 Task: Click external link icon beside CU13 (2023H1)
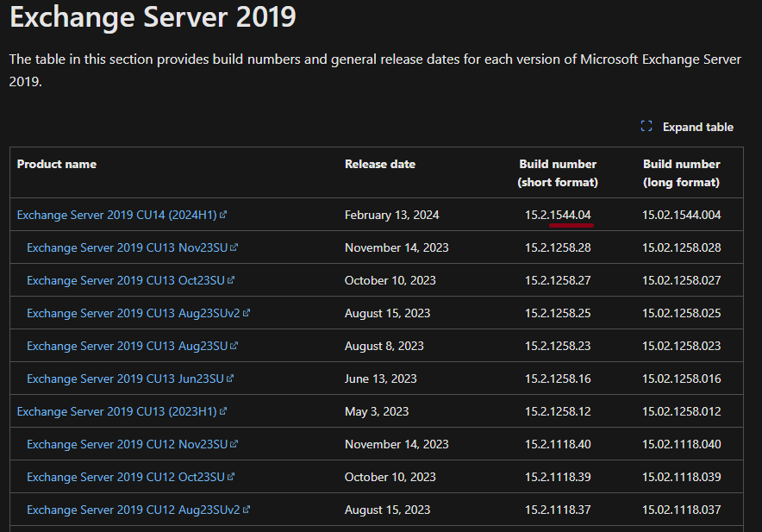click(x=223, y=411)
